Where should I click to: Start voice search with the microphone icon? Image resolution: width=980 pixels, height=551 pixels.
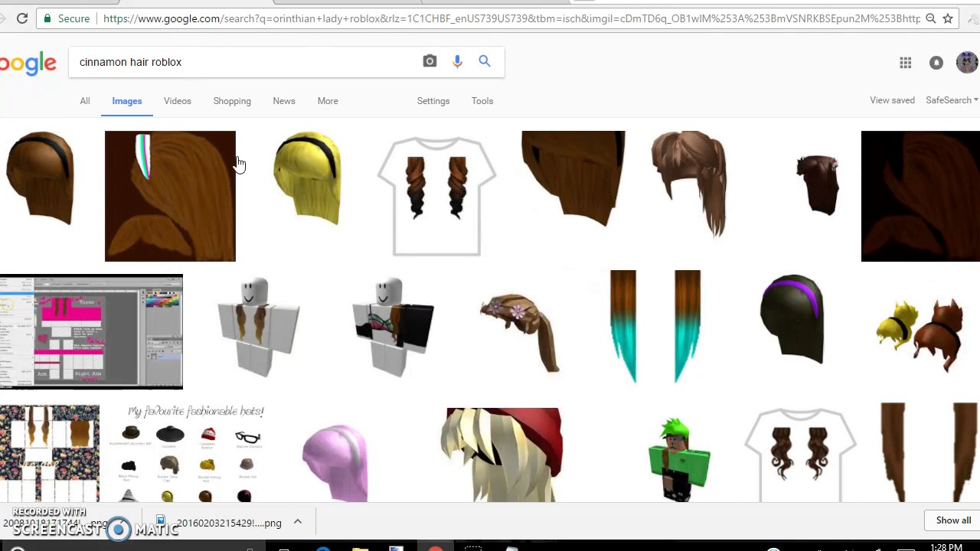tap(457, 61)
